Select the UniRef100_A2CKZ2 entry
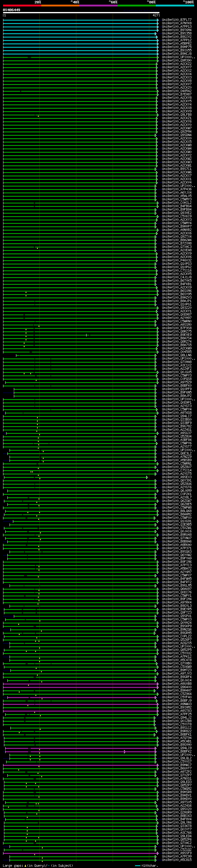Viewport: 197px width, 868px height. [x=176, y=64]
